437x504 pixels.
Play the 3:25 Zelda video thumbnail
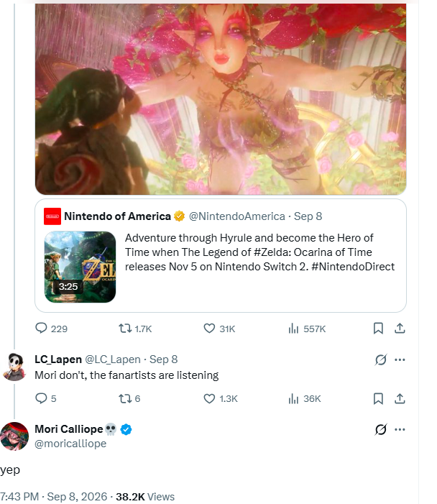point(80,267)
